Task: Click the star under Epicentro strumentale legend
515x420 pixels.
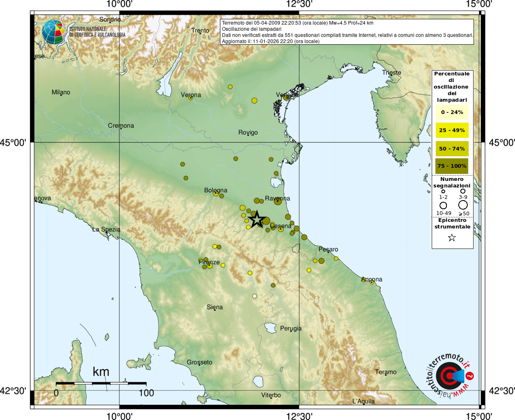Action: [452, 237]
